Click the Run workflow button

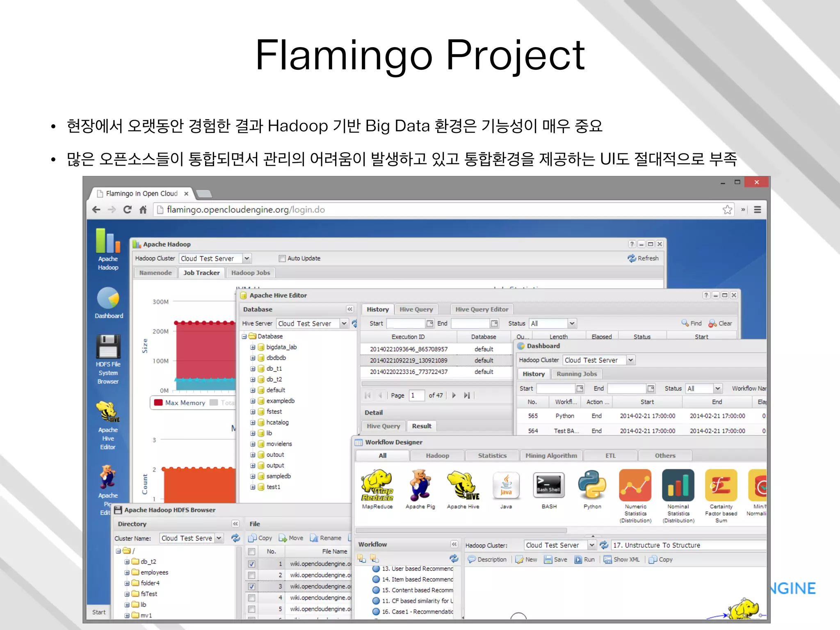click(584, 559)
